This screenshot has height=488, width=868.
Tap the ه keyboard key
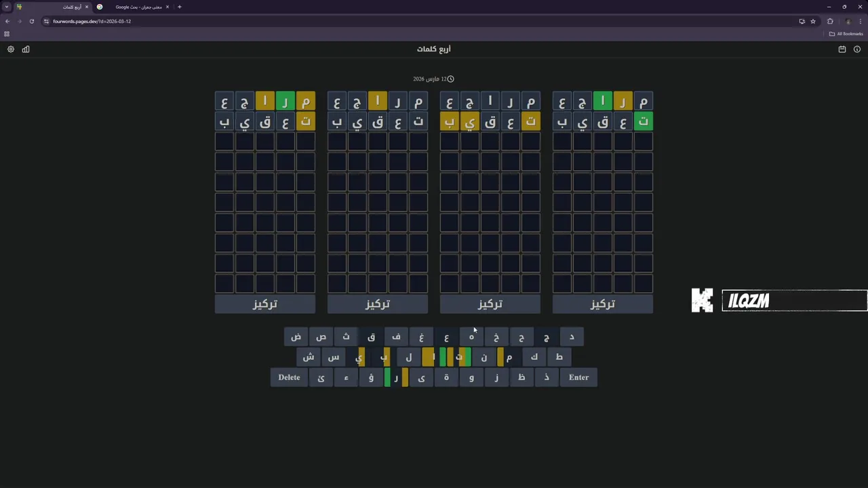point(472,337)
